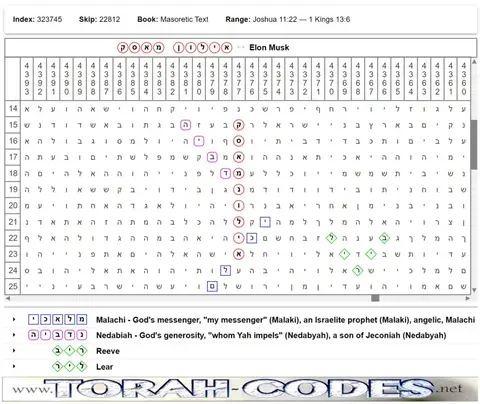The height and width of the screenshot is (404, 480).
Task: Click column header 4360
Action: point(464,79)
